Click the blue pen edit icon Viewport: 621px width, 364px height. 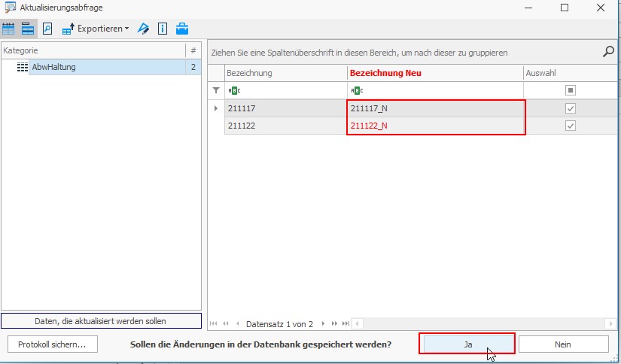(x=142, y=29)
